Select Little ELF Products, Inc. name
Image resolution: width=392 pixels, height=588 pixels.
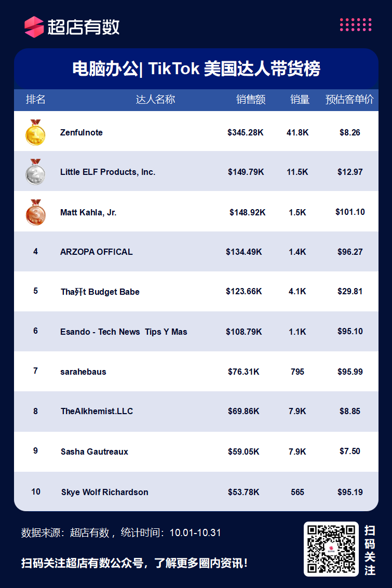point(107,172)
